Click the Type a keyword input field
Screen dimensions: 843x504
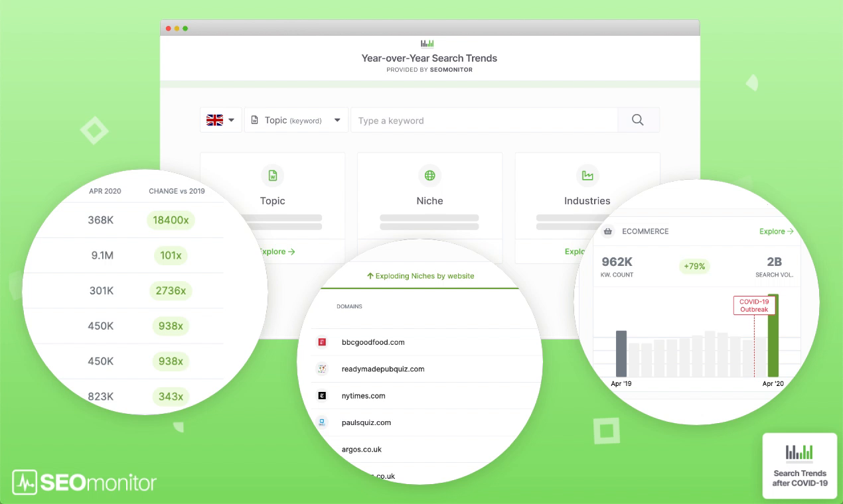(485, 120)
